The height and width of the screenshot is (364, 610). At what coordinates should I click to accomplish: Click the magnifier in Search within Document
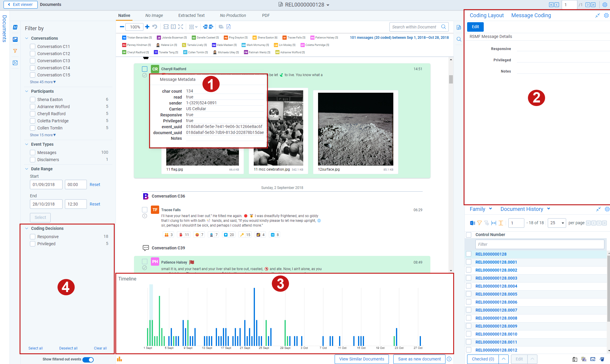pos(443,27)
